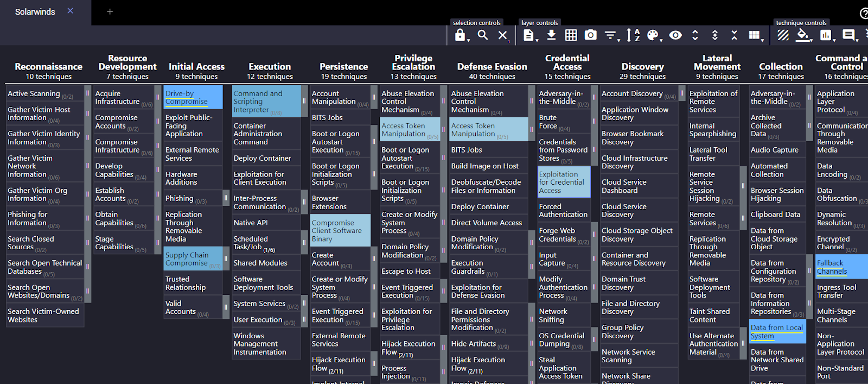Image resolution: width=868 pixels, height=384 pixels.
Task: Select the Native API technique
Action: click(x=266, y=223)
